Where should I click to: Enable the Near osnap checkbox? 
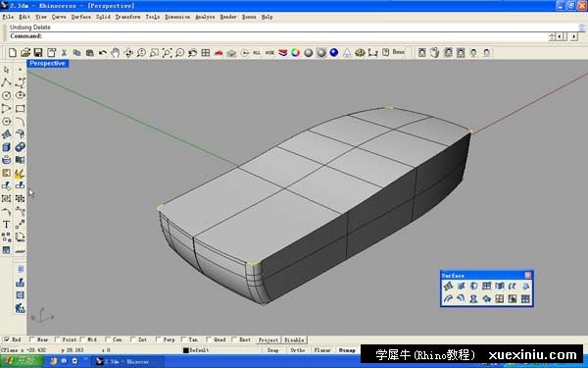coord(32,340)
